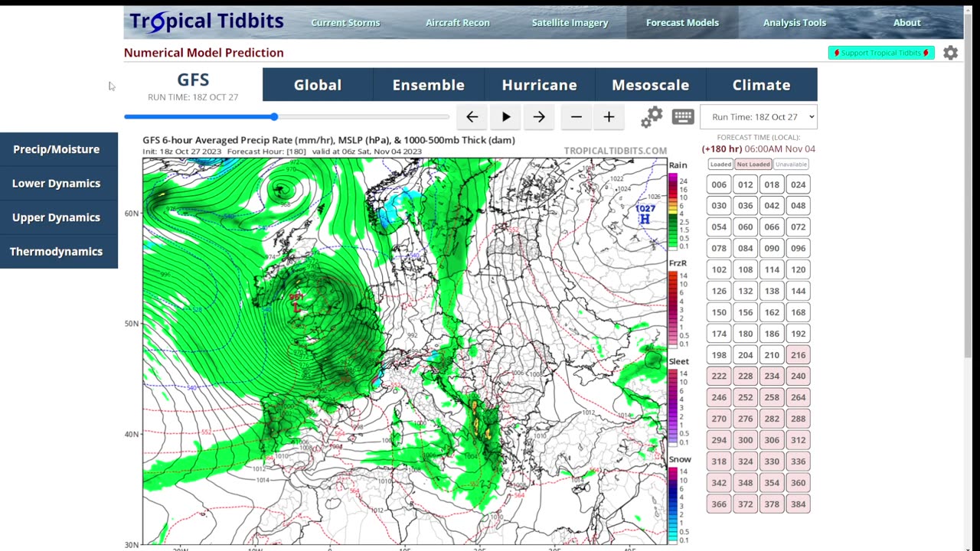Click the Loaded legend label
Image resolution: width=980 pixels, height=551 pixels.
[720, 165]
